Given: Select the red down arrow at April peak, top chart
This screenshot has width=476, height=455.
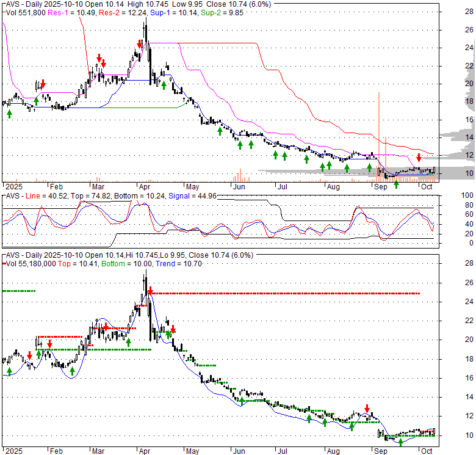Looking at the screenshot, I should pyautogui.click(x=140, y=45).
